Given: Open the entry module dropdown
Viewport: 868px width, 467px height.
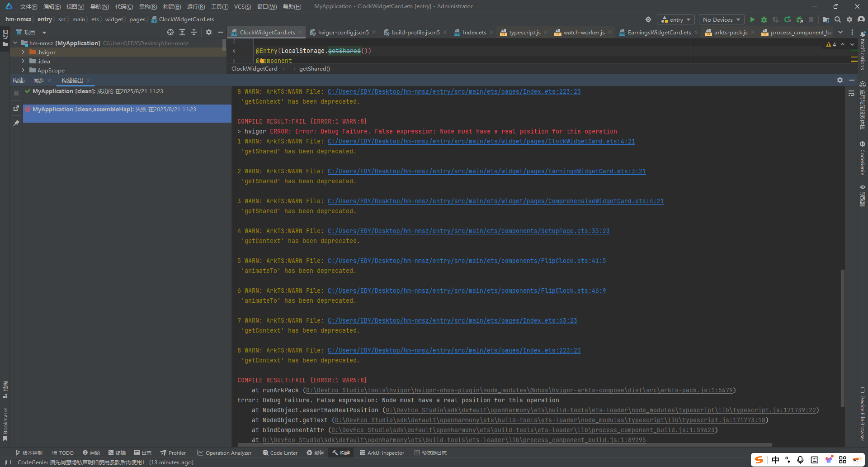Looking at the screenshot, I should (x=676, y=19).
